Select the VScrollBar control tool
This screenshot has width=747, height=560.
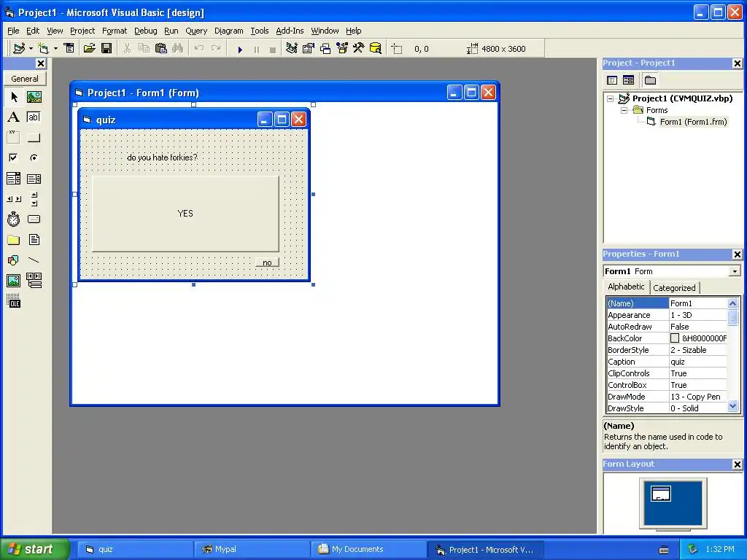34,199
